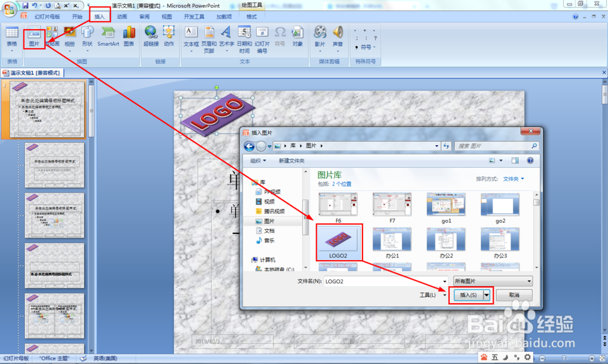Click the Insert (插入S) button

pyautogui.click(x=468, y=295)
